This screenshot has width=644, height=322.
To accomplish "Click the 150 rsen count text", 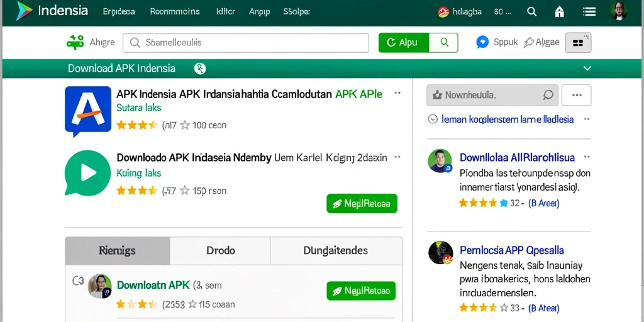I will click(209, 191).
